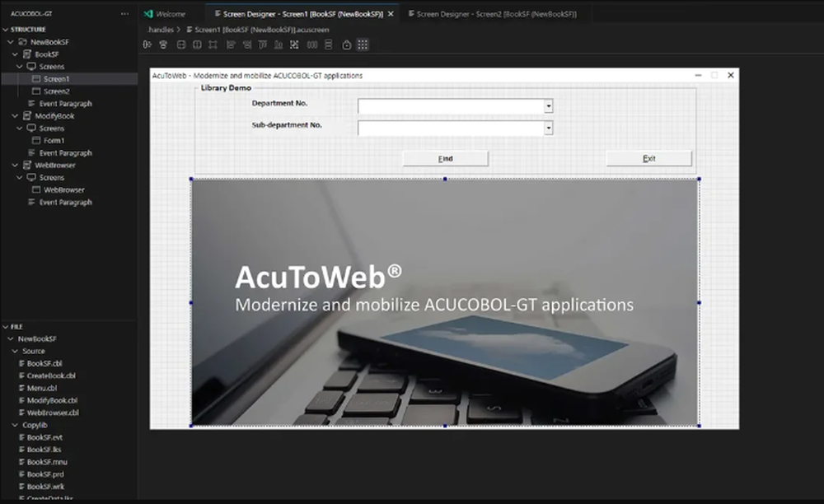
Task: Open BookSF.prd in Copylib
Action: coord(45,474)
